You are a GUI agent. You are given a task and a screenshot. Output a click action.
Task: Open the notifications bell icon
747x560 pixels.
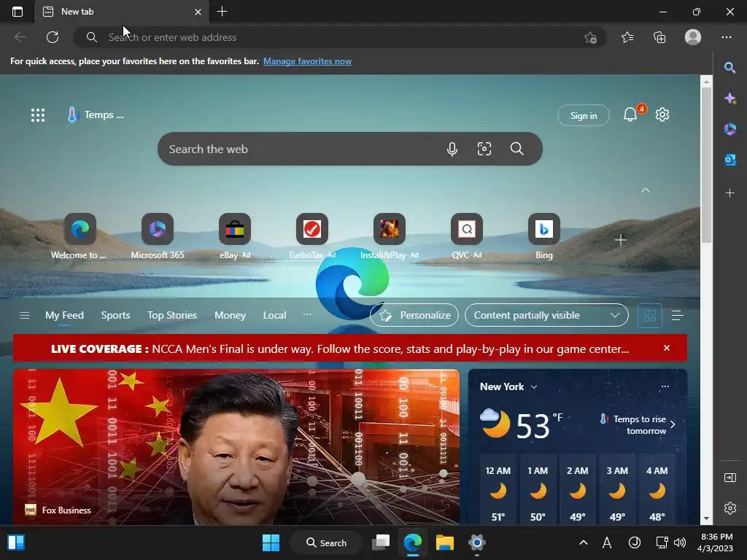tap(630, 114)
